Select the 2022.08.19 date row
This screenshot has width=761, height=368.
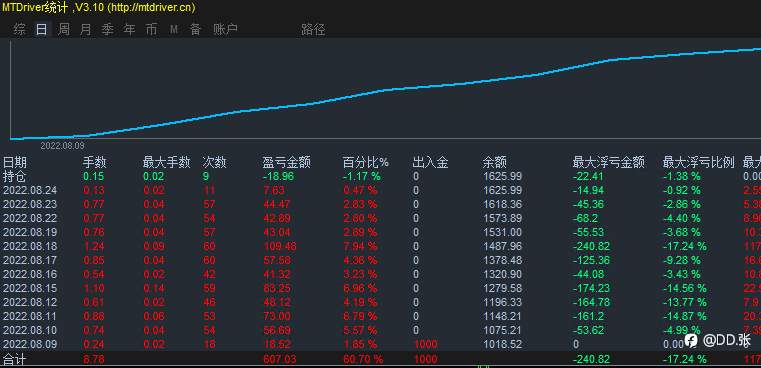pyautogui.click(x=30, y=233)
